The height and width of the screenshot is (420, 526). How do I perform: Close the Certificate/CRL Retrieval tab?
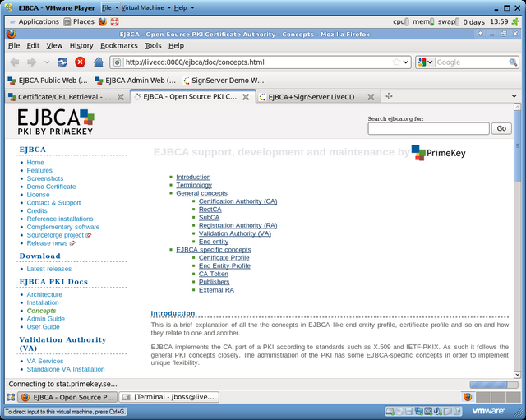point(121,97)
